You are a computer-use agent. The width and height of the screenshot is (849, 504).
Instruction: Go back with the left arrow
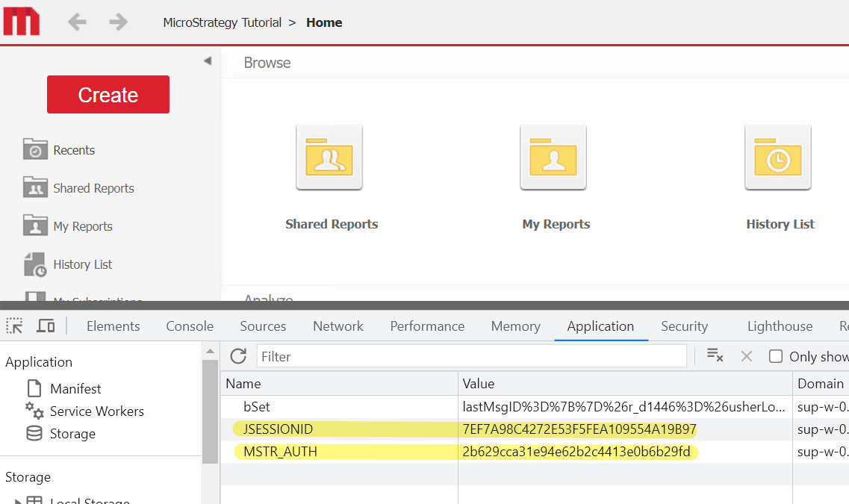click(x=77, y=22)
